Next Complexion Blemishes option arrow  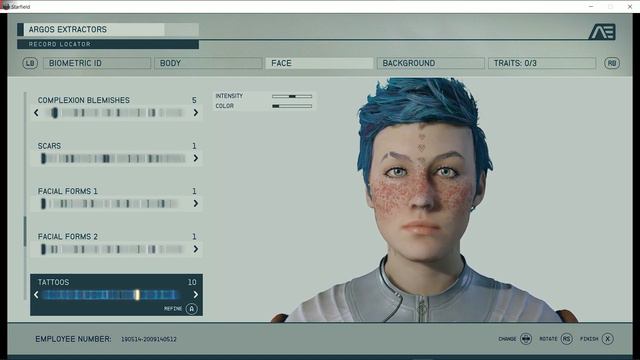196,113
